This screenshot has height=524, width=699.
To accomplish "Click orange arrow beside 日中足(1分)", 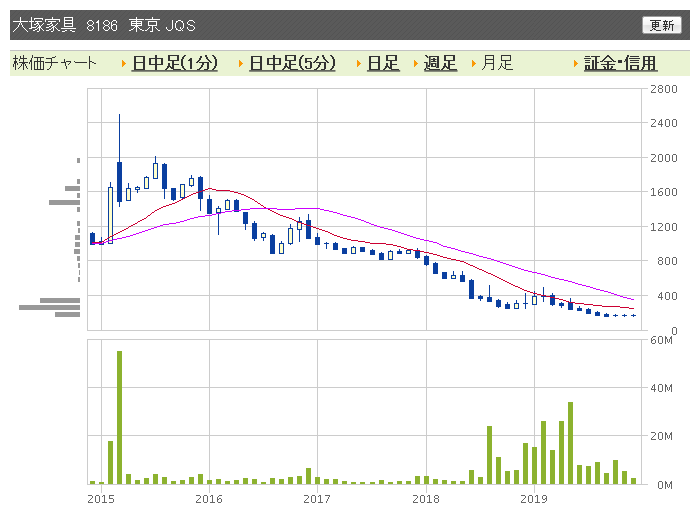I will point(124,63).
